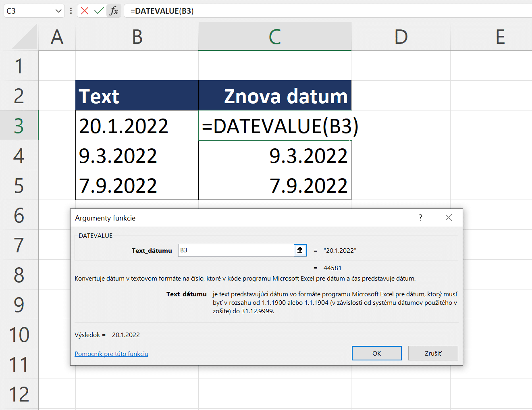Select column C header
Screen dimensions: 532x410
tap(275, 37)
